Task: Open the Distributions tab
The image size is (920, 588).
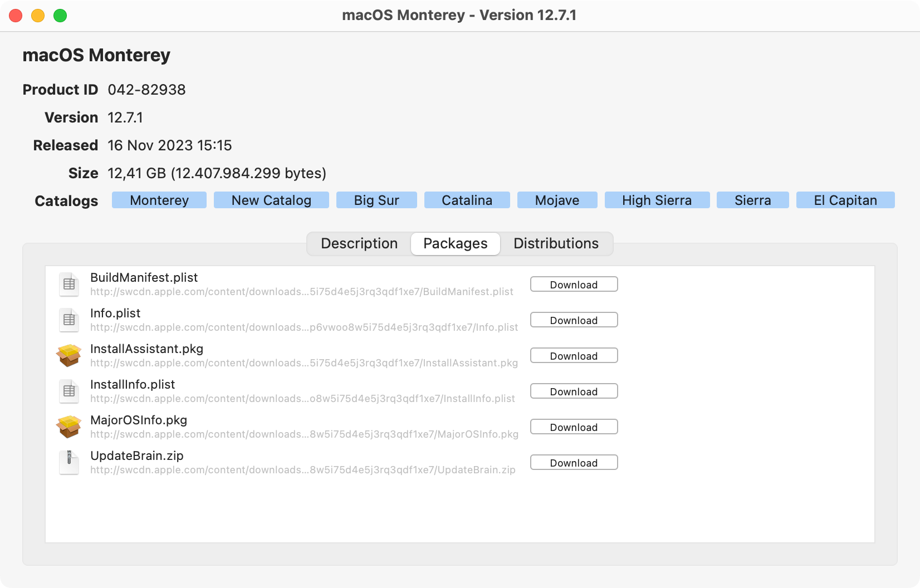Action: point(556,244)
